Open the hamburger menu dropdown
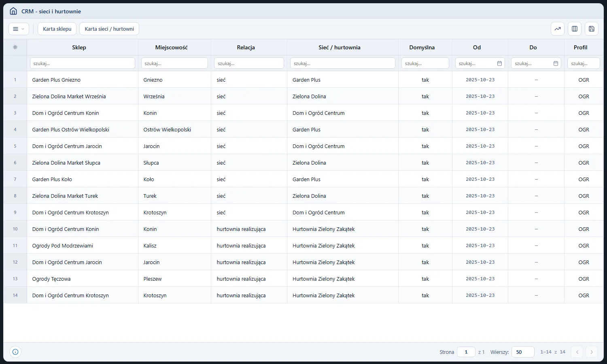 (x=19, y=29)
